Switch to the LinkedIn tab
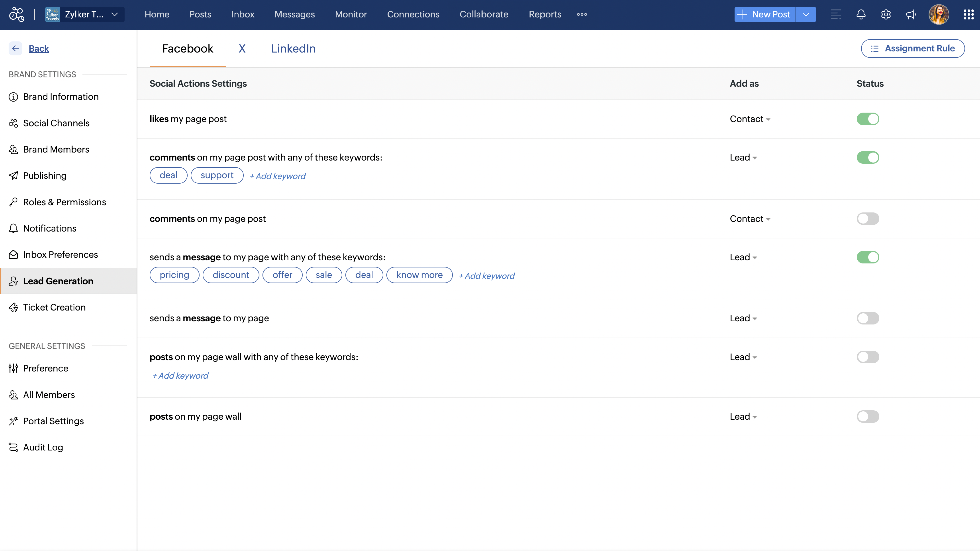The image size is (980, 551). tap(293, 48)
